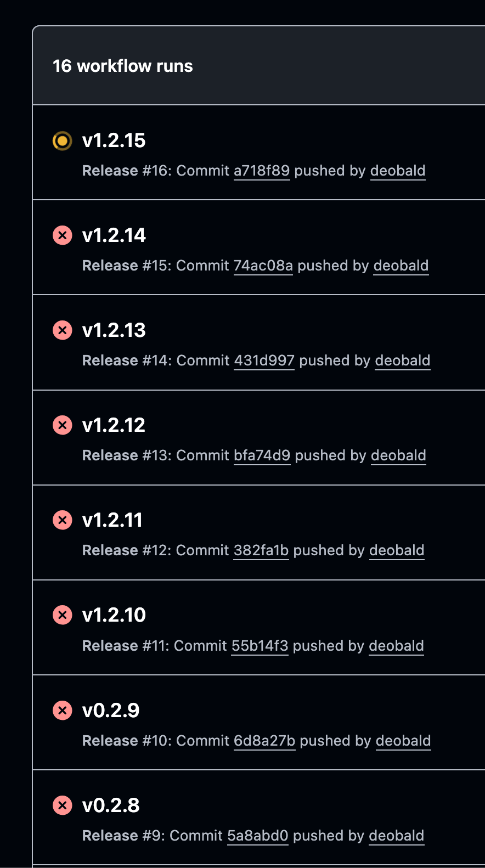View commit 431d997 details

point(264,360)
